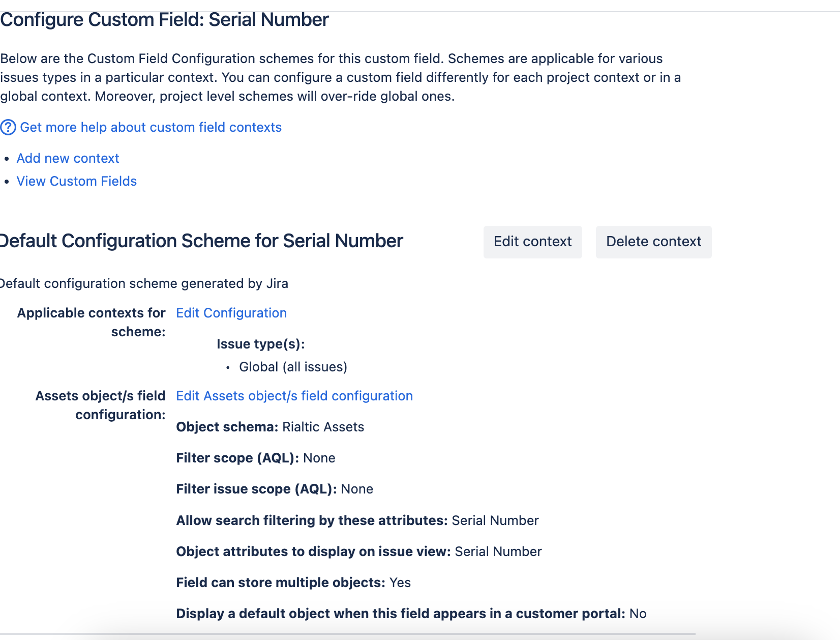Click the Delete context button
Image resolution: width=840 pixels, height=640 pixels.
[x=653, y=242]
